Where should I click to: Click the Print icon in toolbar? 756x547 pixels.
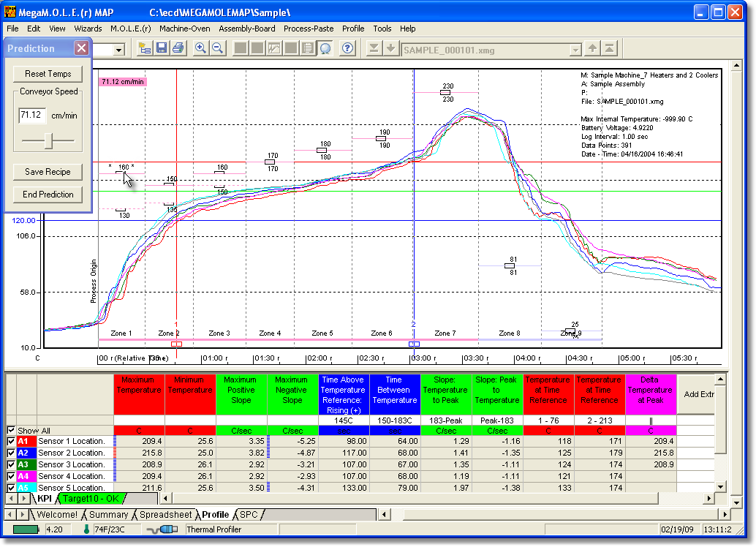pyautogui.click(x=178, y=48)
